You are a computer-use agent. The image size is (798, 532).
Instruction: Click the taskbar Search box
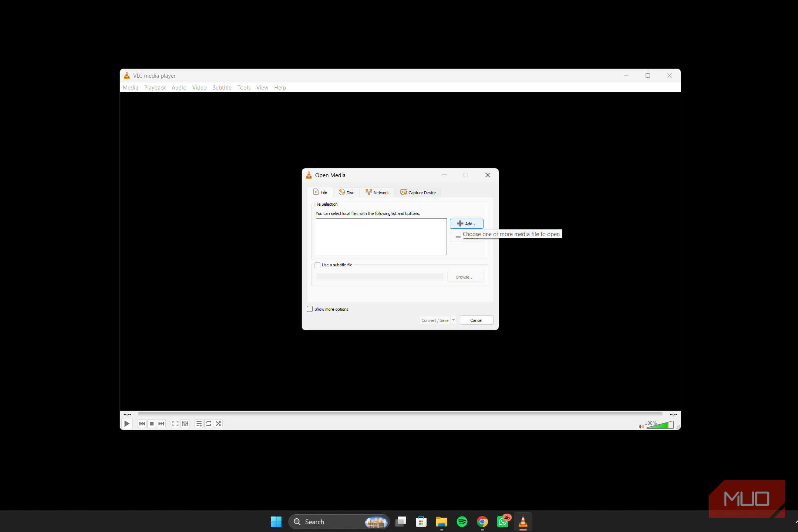[x=339, y=522]
